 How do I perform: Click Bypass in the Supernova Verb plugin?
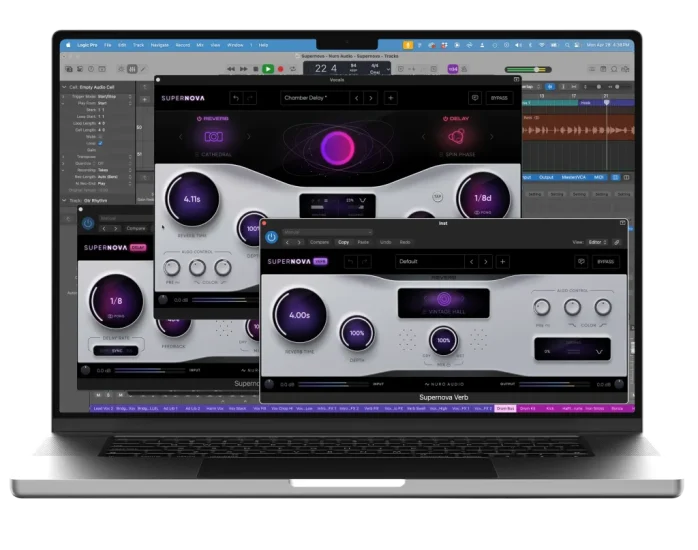pos(605,262)
